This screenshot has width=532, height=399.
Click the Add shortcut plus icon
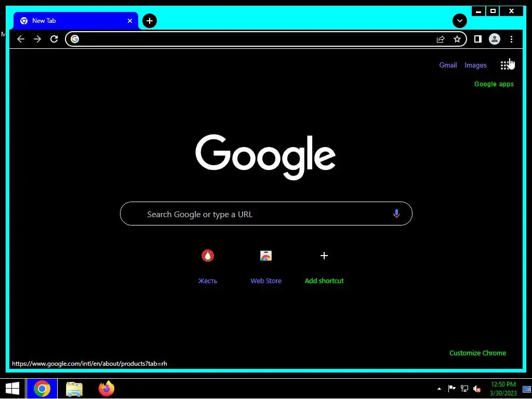click(324, 256)
